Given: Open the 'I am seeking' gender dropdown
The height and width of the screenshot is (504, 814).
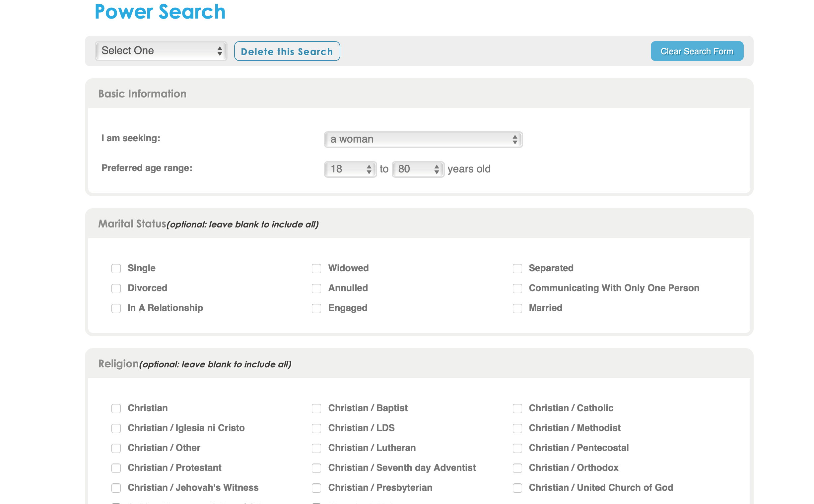Looking at the screenshot, I should (x=422, y=138).
